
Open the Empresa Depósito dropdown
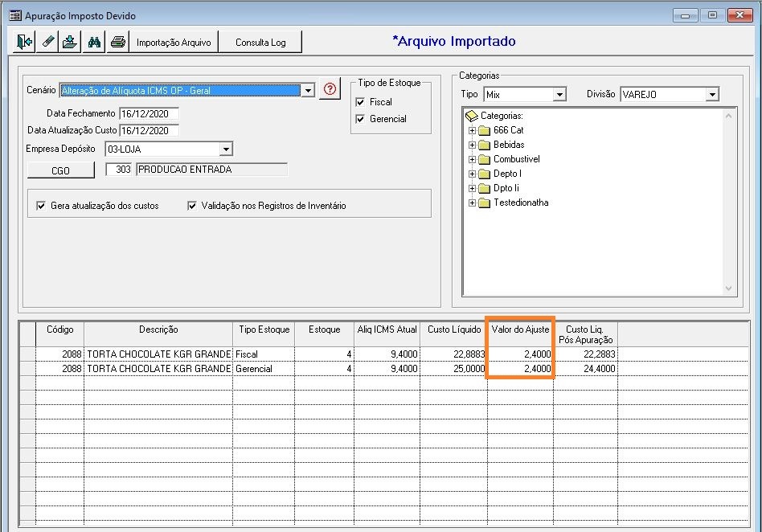(226, 149)
